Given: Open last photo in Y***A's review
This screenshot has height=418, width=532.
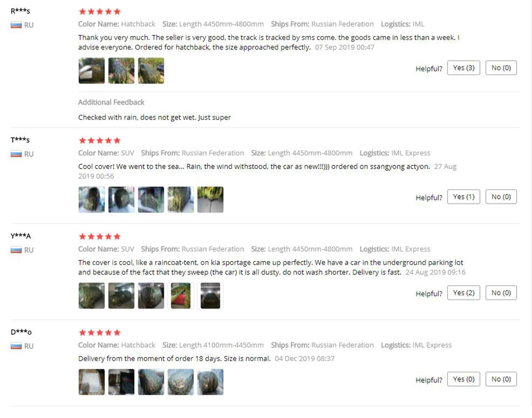Looking at the screenshot, I should pyautogui.click(x=210, y=296).
